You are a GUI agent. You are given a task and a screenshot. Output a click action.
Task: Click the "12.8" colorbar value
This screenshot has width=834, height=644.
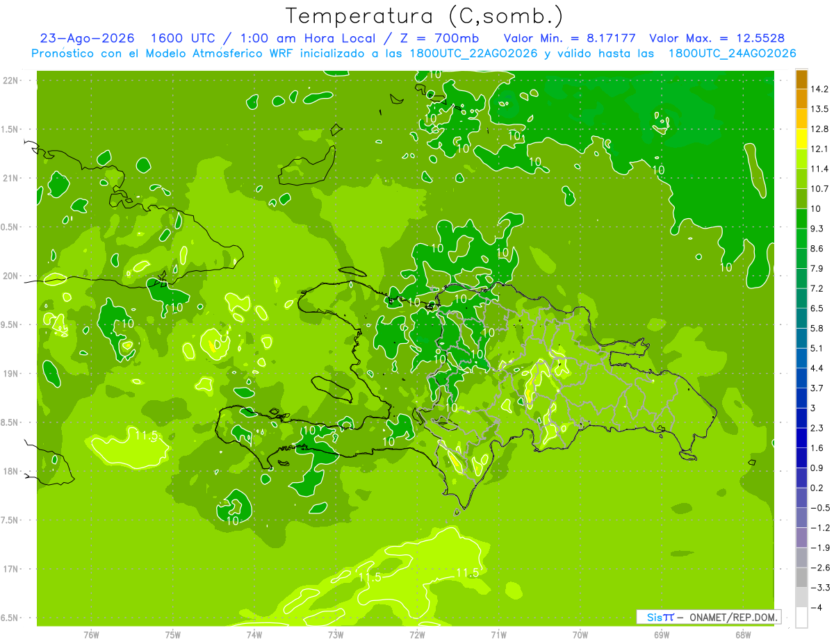[x=819, y=129]
